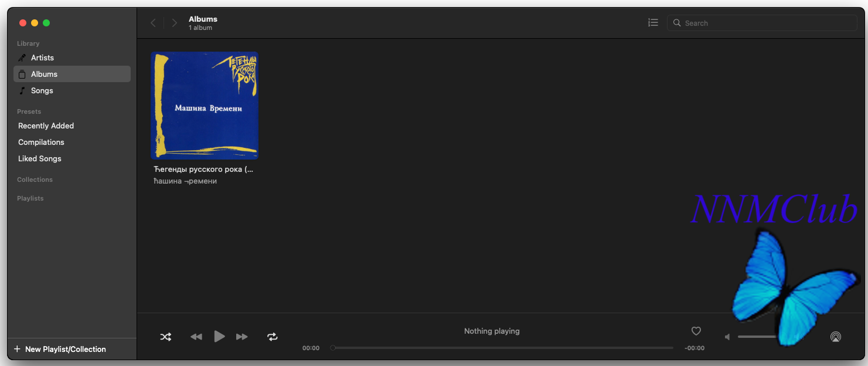The height and width of the screenshot is (366, 868).
Task: Click the Presets section header
Action: coord(29,111)
